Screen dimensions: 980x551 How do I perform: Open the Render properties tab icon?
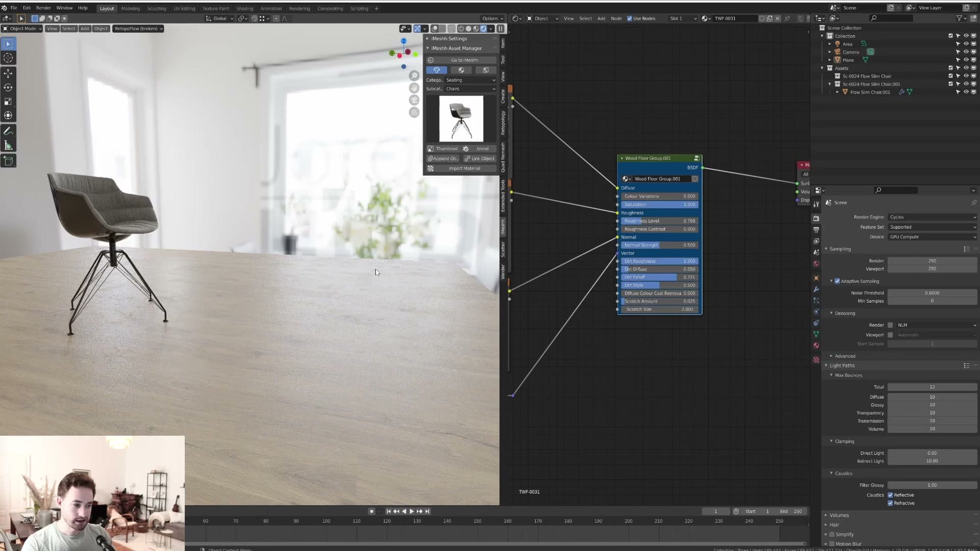click(x=816, y=218)
